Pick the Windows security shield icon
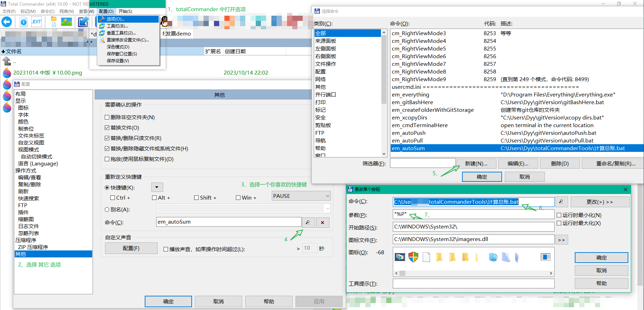This screenshot has height=310, width=644. (x=413, y=257)
